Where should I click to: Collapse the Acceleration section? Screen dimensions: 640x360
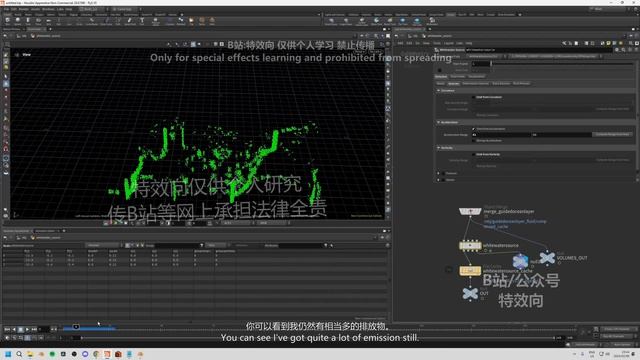(439, 122)
